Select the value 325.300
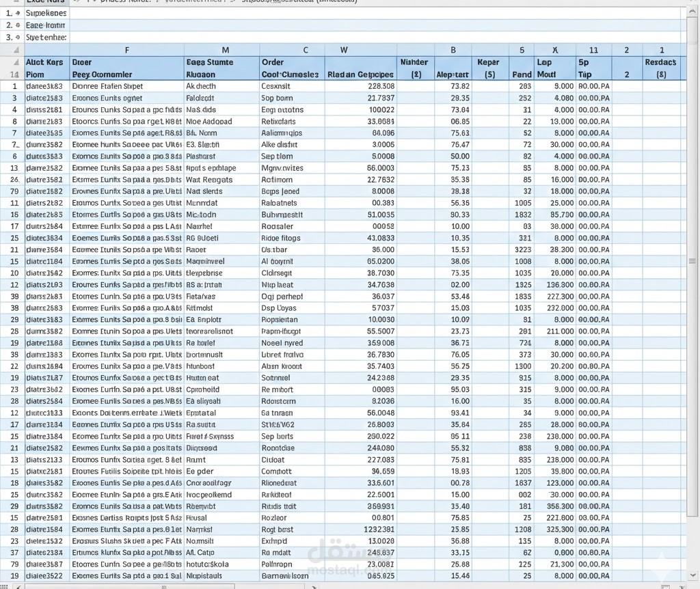This screenshot has height=589, width=700. click(555, 529)
